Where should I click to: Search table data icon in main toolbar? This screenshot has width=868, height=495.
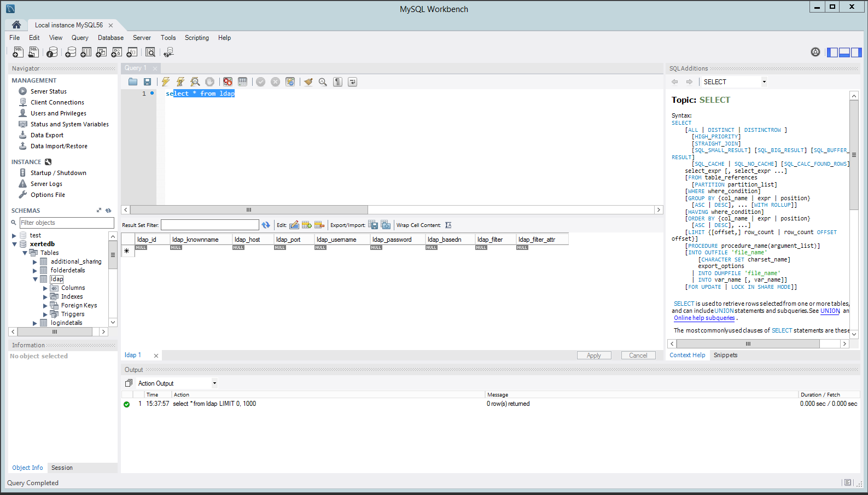pos(150,52)
